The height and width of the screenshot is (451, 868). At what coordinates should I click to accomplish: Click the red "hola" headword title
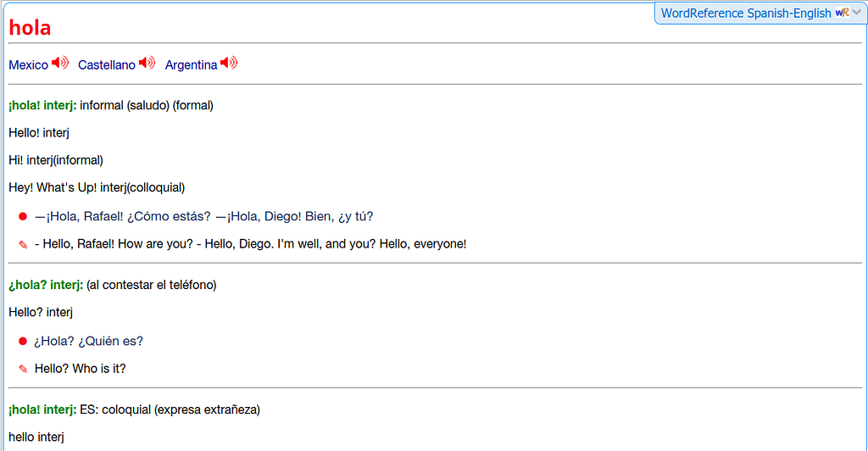point(30,27)
